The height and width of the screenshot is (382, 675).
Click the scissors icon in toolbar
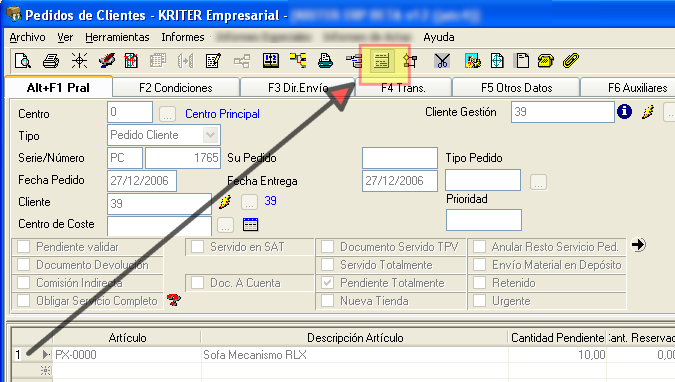[442, 61]
